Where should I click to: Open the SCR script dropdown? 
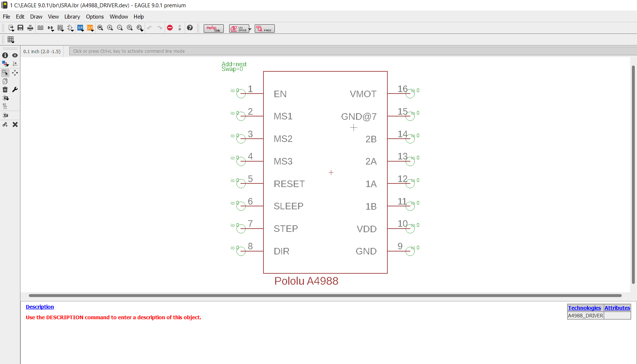pos(81,28)
